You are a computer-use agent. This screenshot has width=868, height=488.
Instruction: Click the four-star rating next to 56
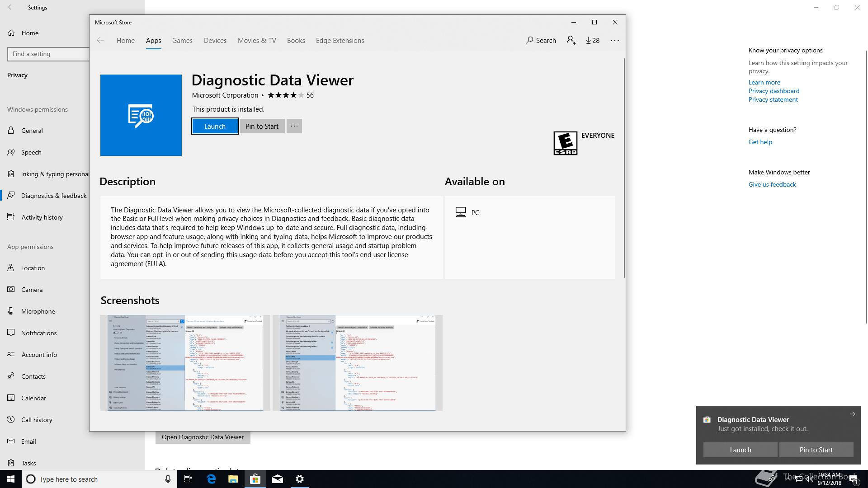point(286,95)
